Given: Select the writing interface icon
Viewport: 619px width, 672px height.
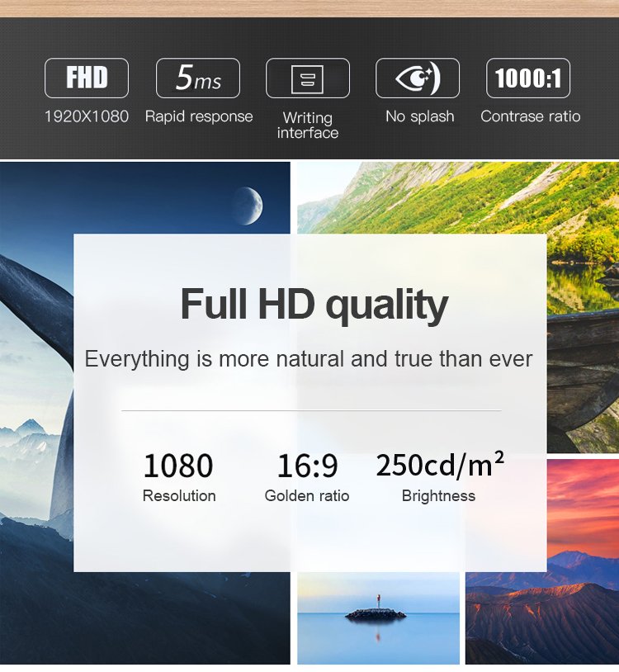Looking at the screenshot, I should [308, 78].
